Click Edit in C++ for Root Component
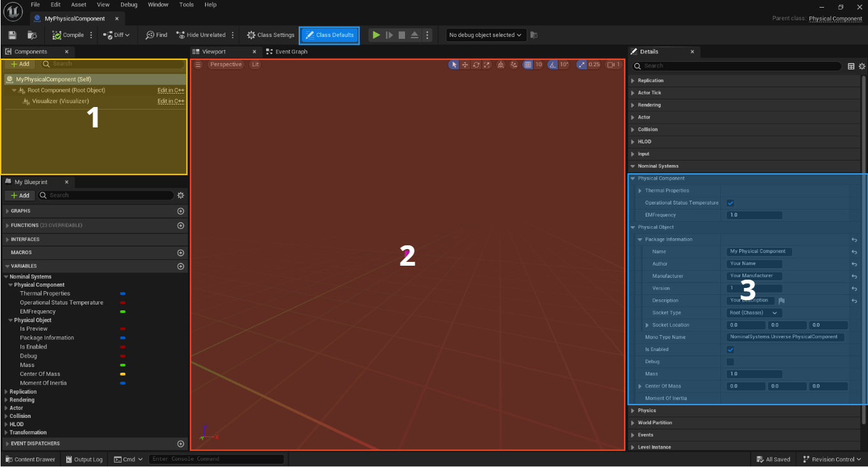Image resolution: width=868 pixels, height=467 pixels. 171,90
